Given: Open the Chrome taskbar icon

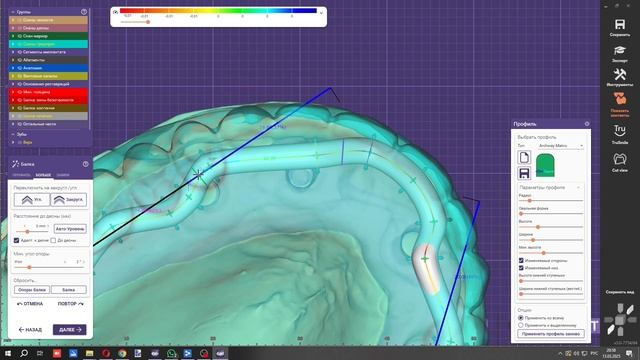Looking at the screenshot, I should (x=122, y=353).
